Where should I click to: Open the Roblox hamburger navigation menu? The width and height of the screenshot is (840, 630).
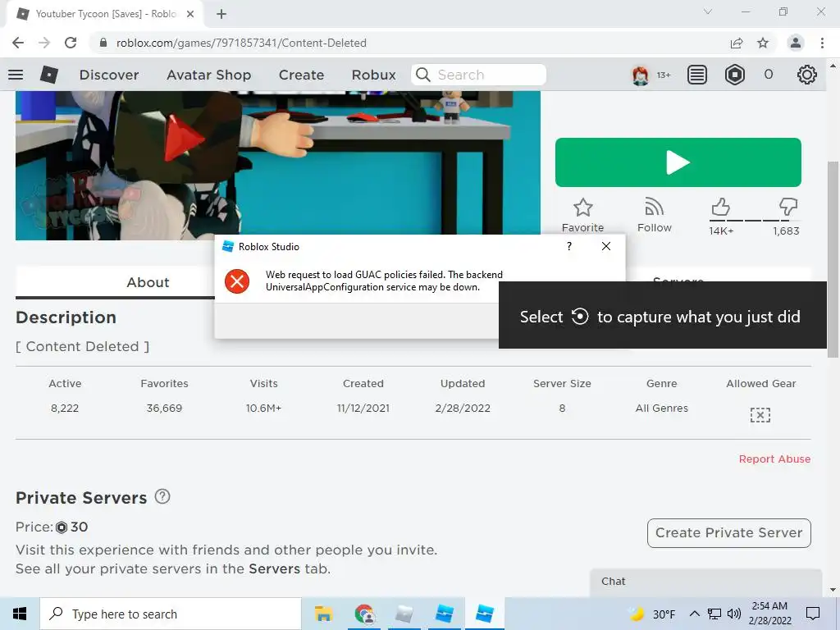[x=16, y=75]
